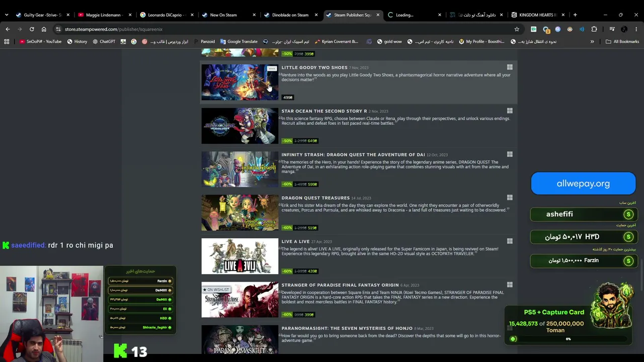644x362 pixels.
Task: Open the three-dot options on Little Goody Two Shoes image
Action: [272, 69]
